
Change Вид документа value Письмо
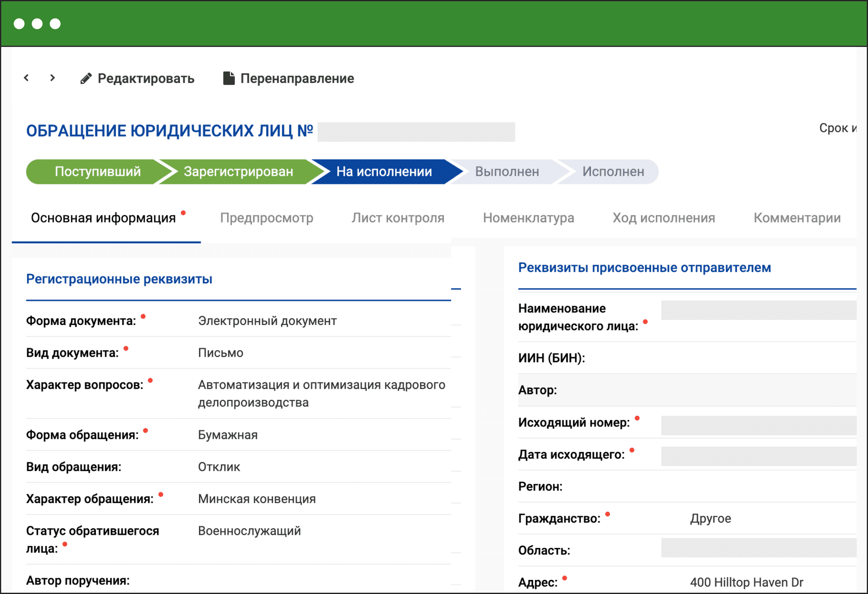(220, 353)
